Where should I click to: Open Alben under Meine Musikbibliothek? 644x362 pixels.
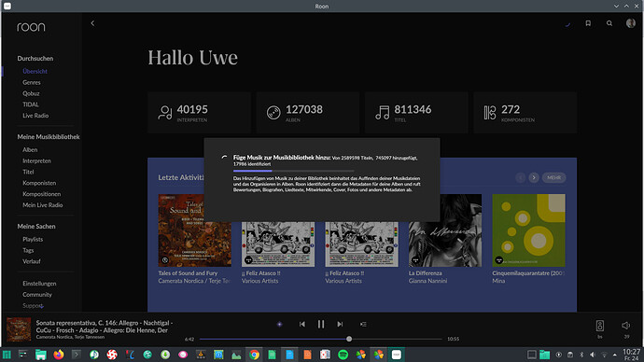30,150
